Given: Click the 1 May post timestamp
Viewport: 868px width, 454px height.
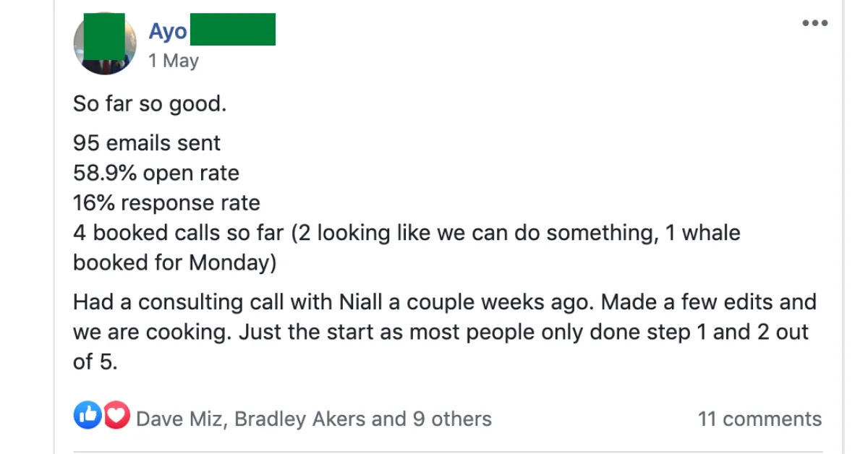Looking at the screenshot, I should tap(174, 61).
